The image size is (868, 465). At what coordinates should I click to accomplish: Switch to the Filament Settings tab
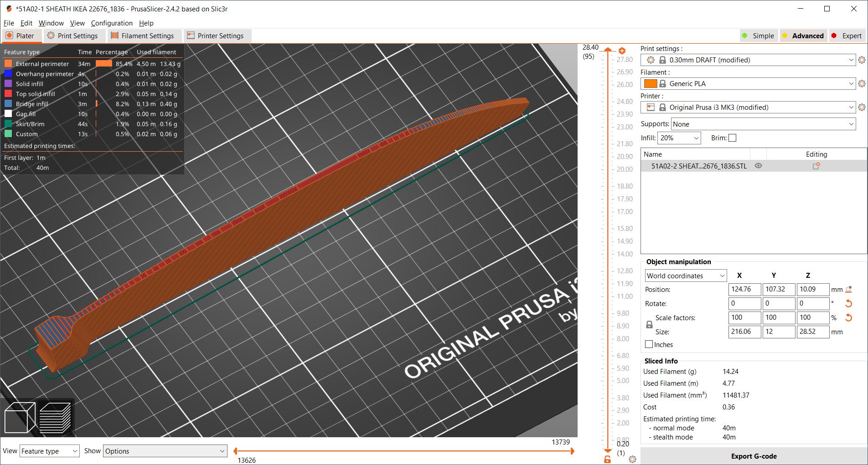[x=142, y=36]
